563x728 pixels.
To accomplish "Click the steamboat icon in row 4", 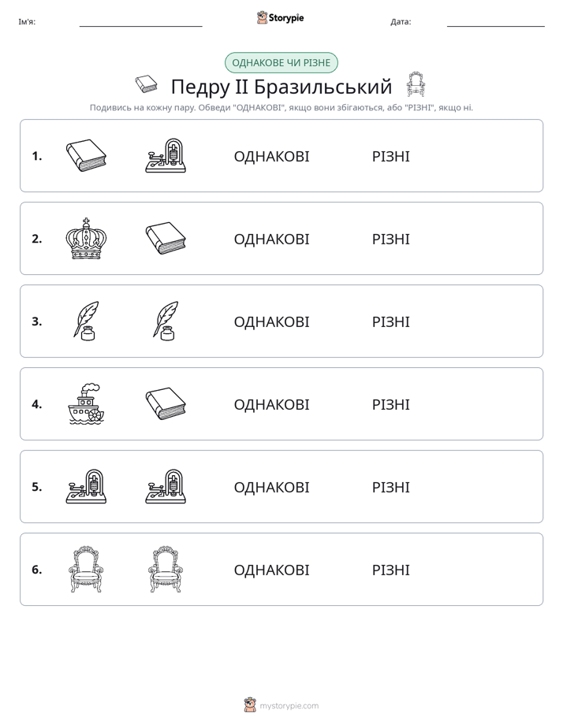I will tap(86, 404).
